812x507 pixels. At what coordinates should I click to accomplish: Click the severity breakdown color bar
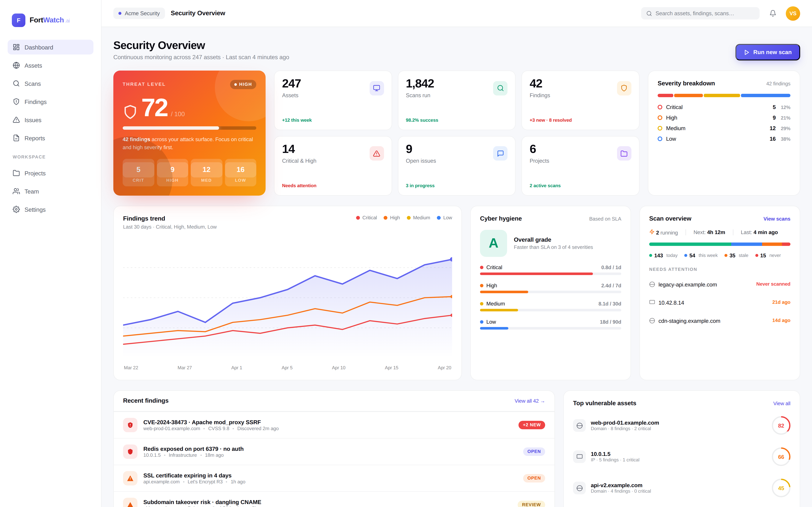[x=723, y=95]
